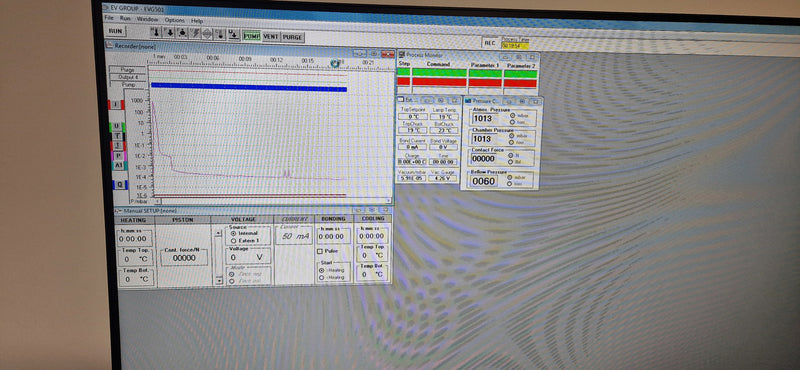The image size is (800, 370).
Task: Click the PURGE button
Action: [x=292, y=37]
